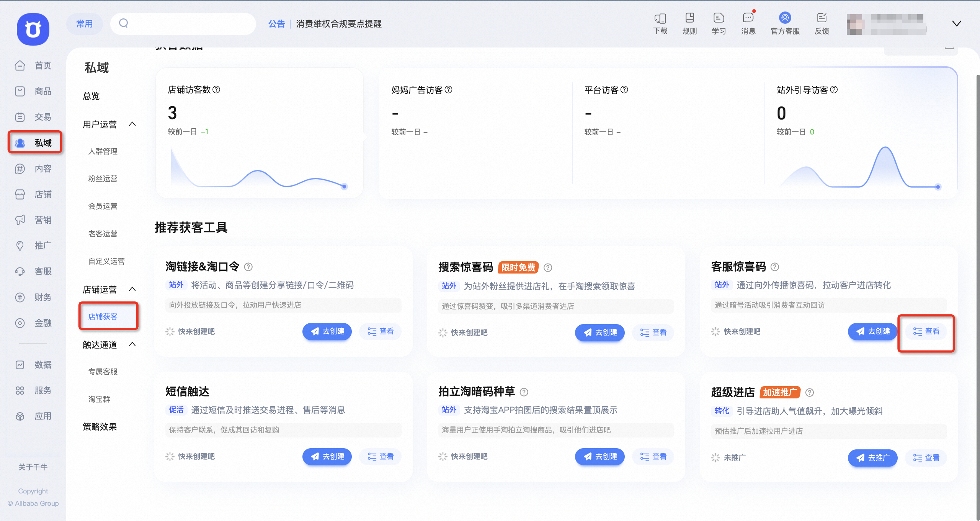Click 查看 for 搜索惊喜码

pos(653,333)
